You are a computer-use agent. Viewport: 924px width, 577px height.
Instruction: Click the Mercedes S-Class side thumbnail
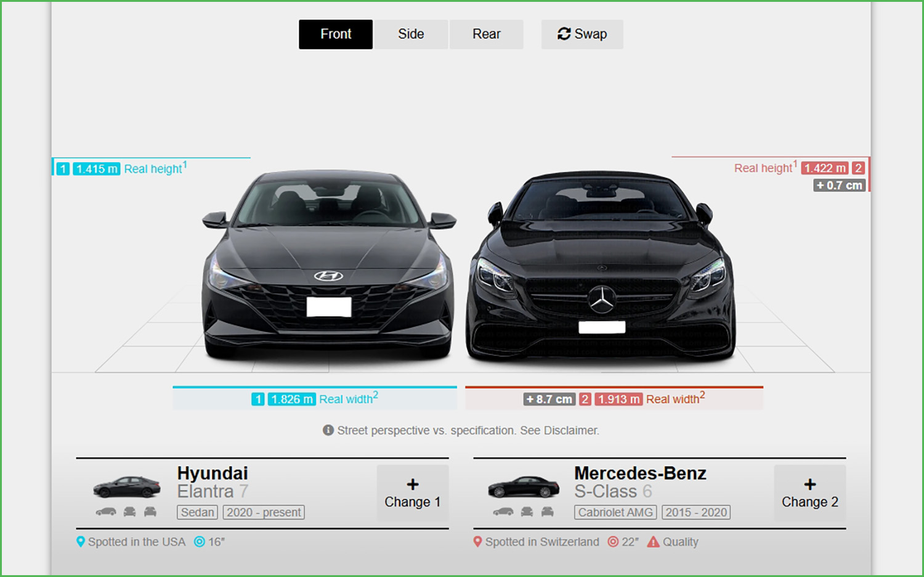[524, 487]
